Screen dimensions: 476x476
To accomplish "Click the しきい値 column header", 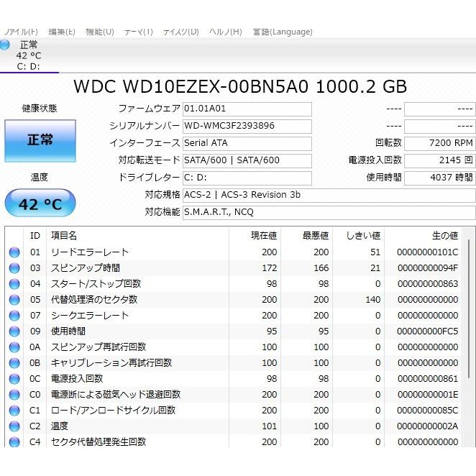I will click(x=359, y=236).
